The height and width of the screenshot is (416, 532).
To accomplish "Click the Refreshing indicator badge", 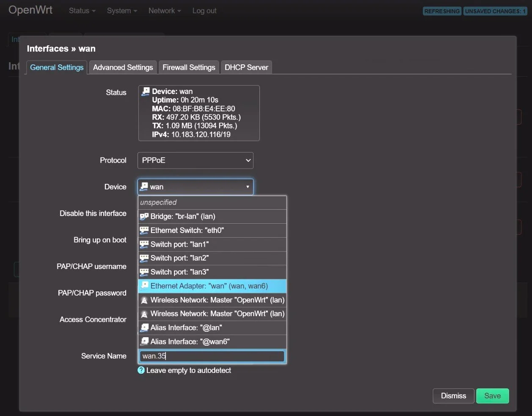I will [442, 11].
